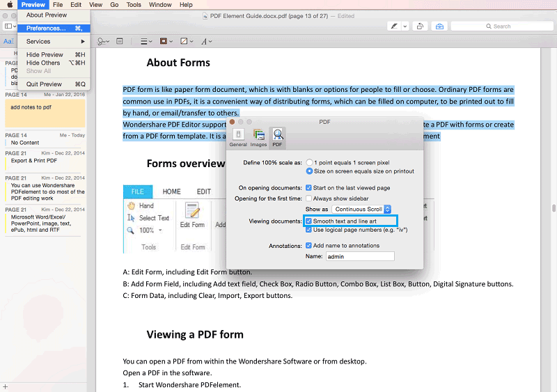Viewport: 557px width, 392px height.
Task: Choose 'Preferences…' menu item
Action: click(54, 29)
